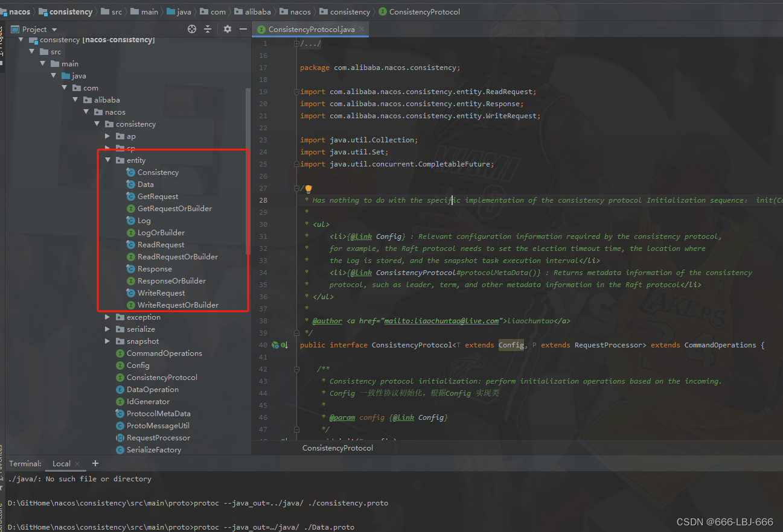Click the mailto liaochuntao@live.com link
The image size is (783, 532).
tap(441, 321)
